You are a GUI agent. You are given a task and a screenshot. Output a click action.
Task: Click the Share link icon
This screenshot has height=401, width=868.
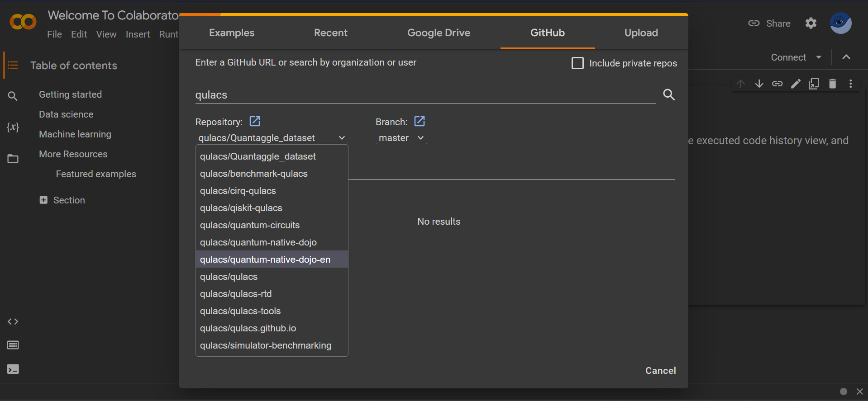coord(754,23)
